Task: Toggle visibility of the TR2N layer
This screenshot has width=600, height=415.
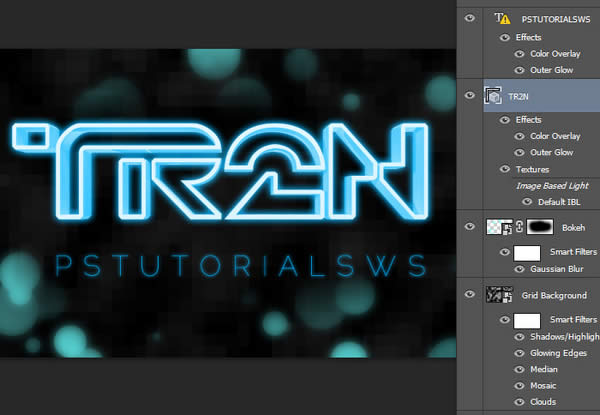Action: (x=469, y=95)
